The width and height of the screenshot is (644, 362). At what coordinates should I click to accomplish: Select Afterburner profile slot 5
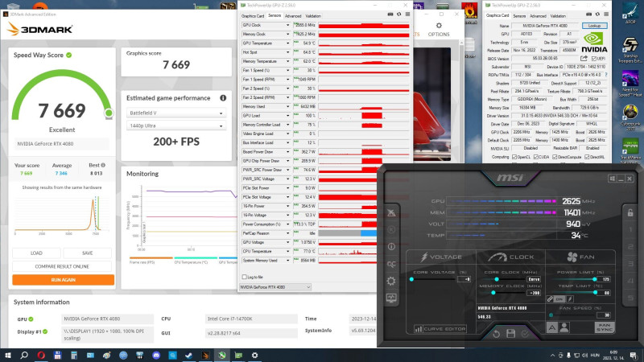point(630,298)
